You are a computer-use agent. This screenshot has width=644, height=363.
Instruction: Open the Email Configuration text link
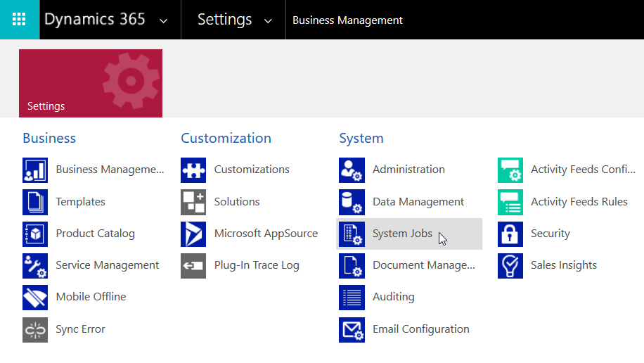point(421,329)
